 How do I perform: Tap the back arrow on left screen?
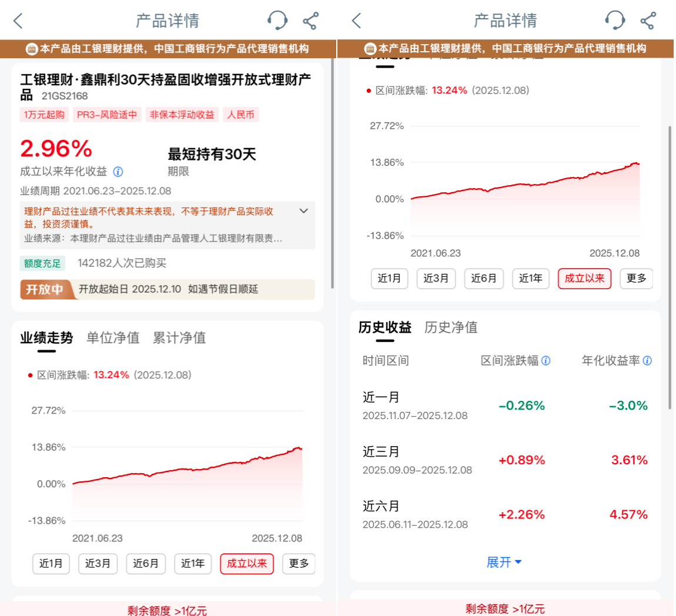click(x=18, y=21)
